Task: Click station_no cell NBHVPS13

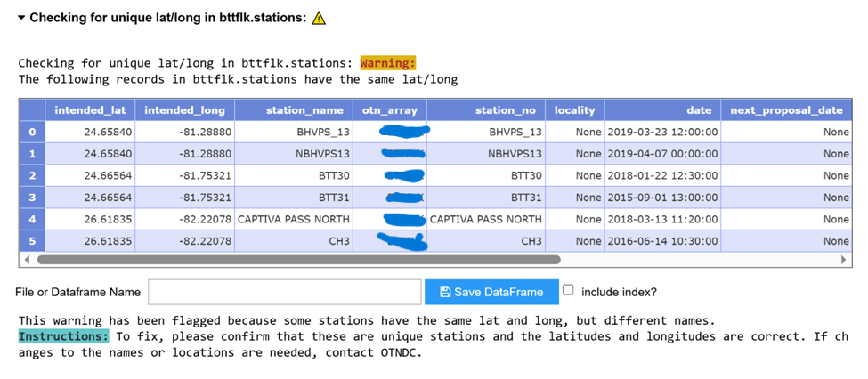Action: tap(486, 154)
